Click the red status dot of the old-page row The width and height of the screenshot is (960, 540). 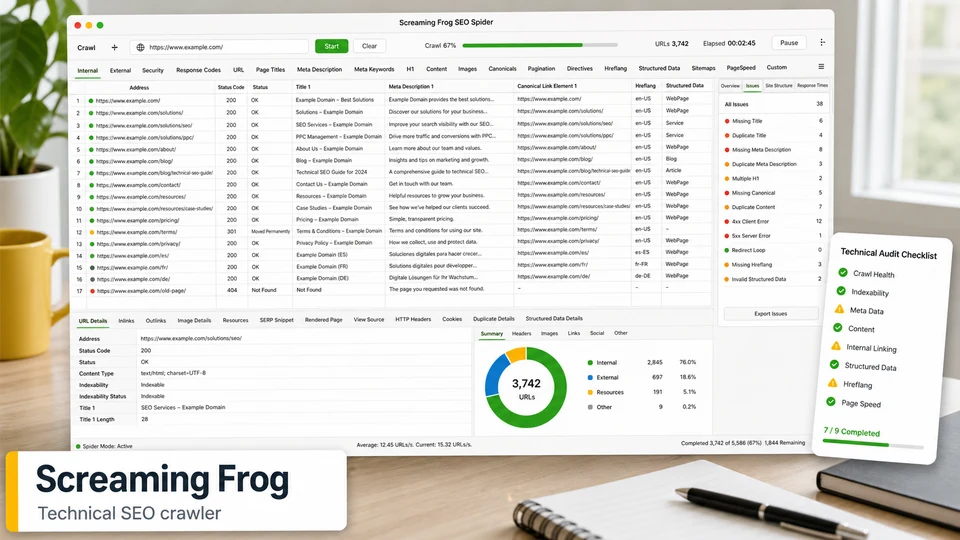[x=92, y=291]
